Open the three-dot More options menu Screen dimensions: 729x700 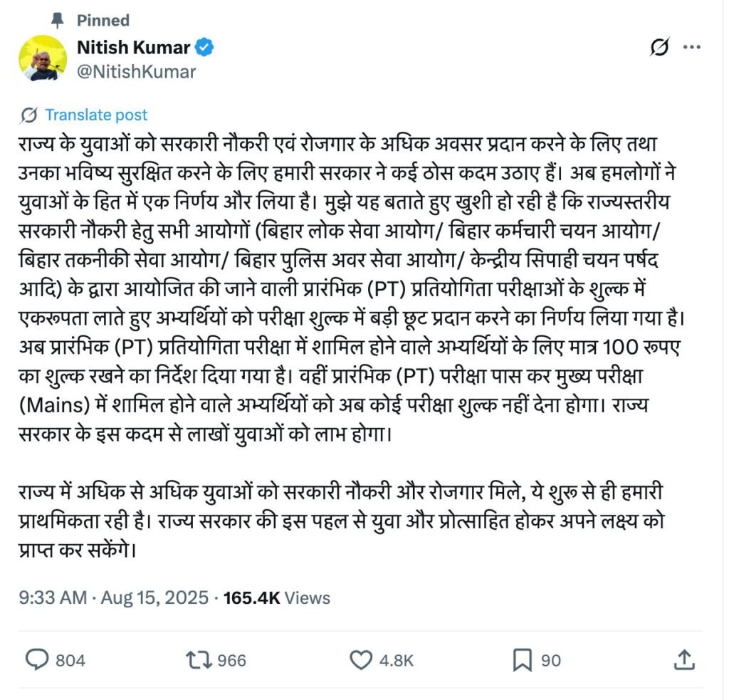pos(692,48)
